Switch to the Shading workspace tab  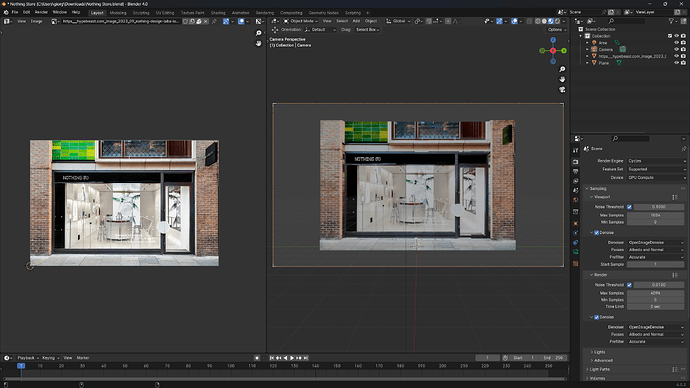click(218, 13)
